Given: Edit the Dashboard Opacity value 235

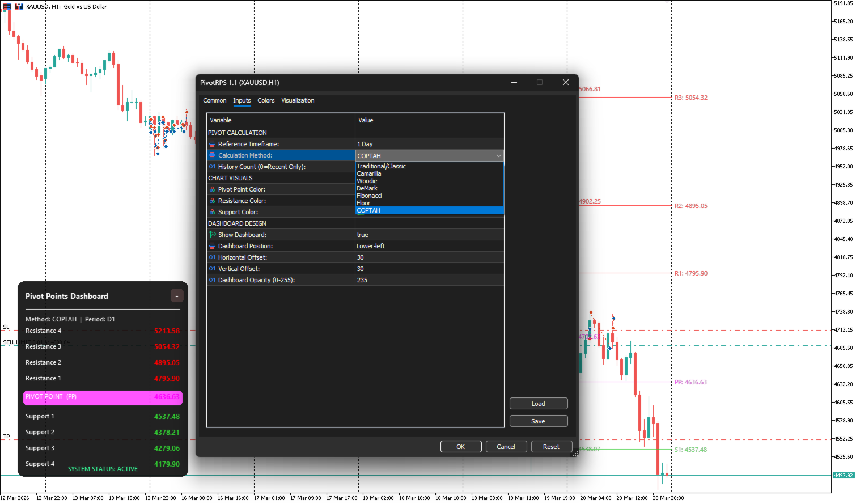Looking at the screenshot, I should point(430,280).
